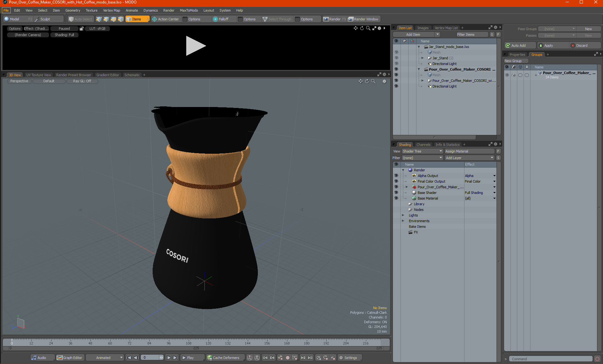
Task: Click the Apply button
Action: tap(553, 45)
